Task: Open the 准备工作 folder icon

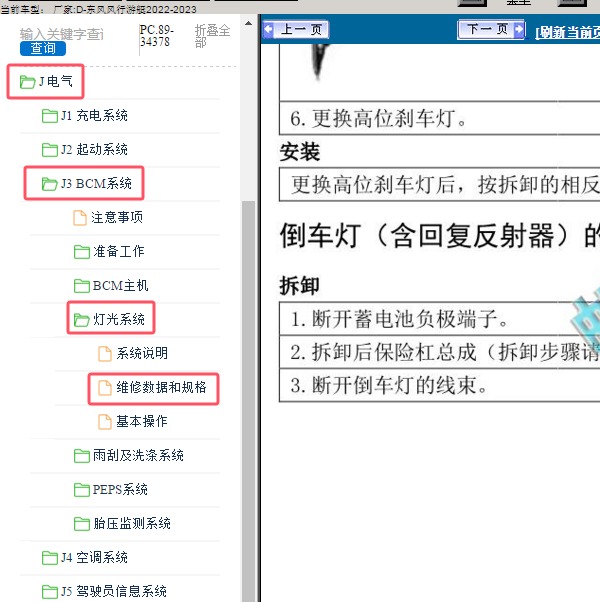Action: [82, 251]
